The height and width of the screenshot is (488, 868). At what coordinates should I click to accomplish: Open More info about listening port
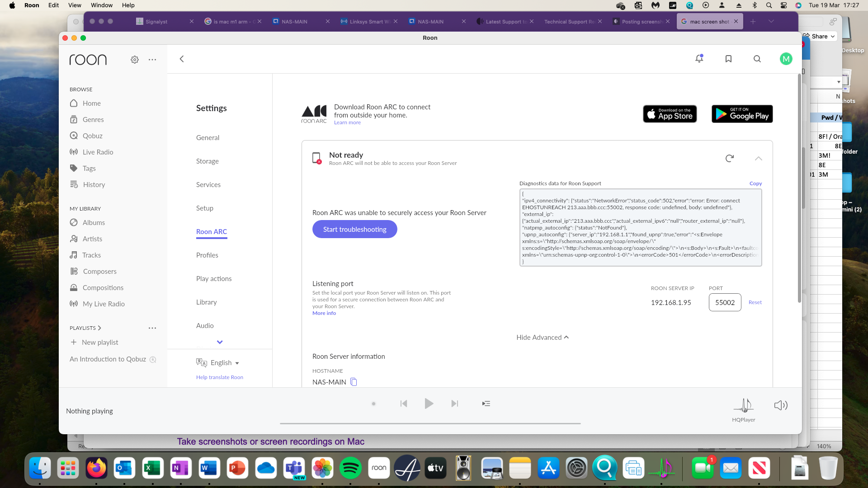[x=324, y=314]
